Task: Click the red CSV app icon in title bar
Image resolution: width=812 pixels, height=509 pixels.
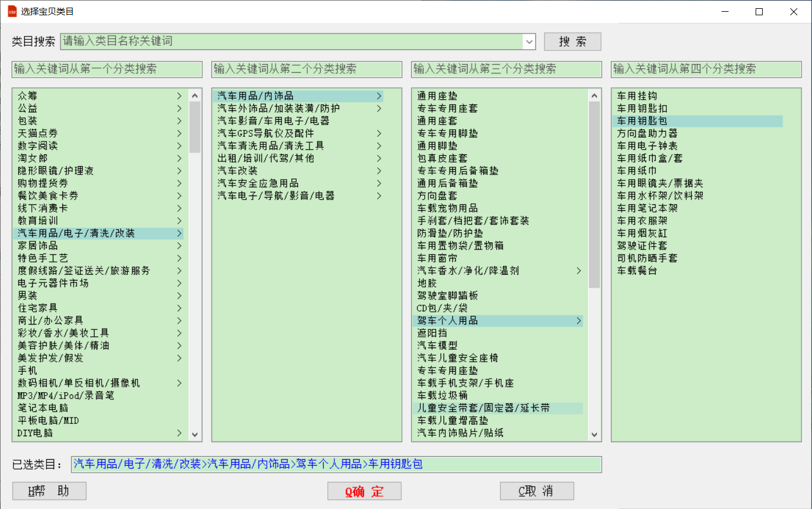Action: 12,11
